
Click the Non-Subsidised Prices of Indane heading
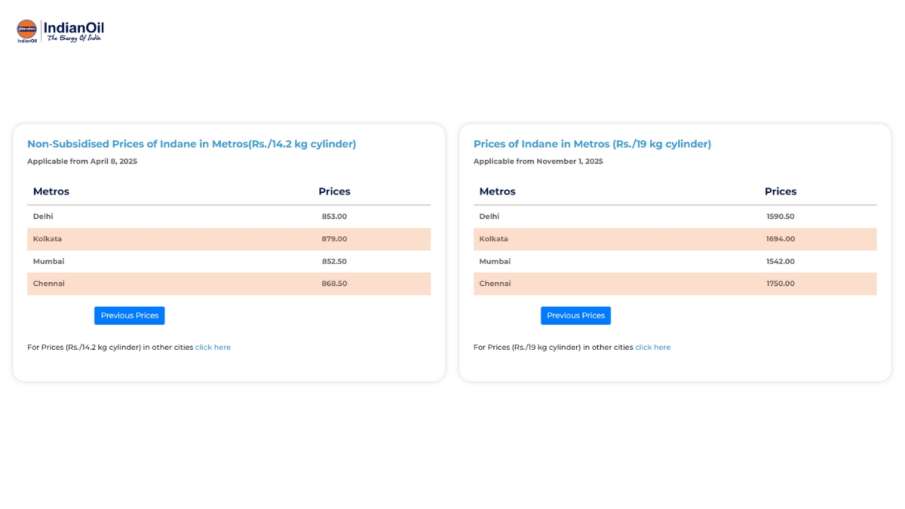(191, 144)
